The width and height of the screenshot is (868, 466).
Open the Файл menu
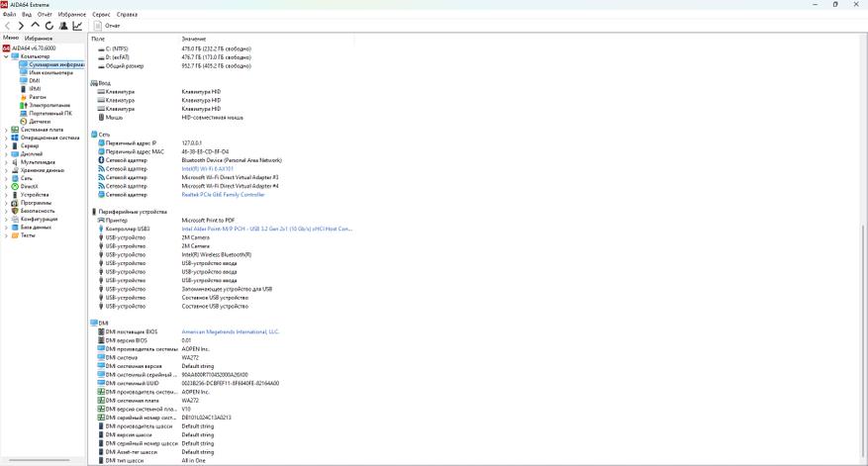(x=10, y=15)
